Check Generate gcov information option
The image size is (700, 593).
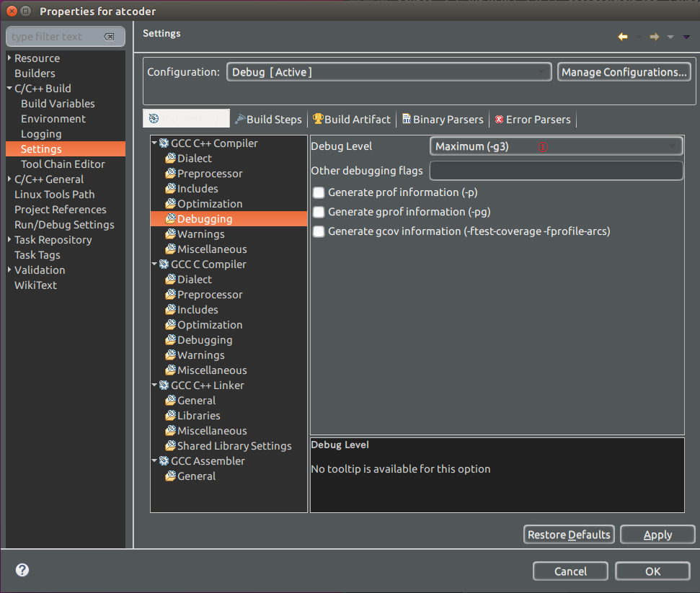pyautogui.click(x=318, y=231)
